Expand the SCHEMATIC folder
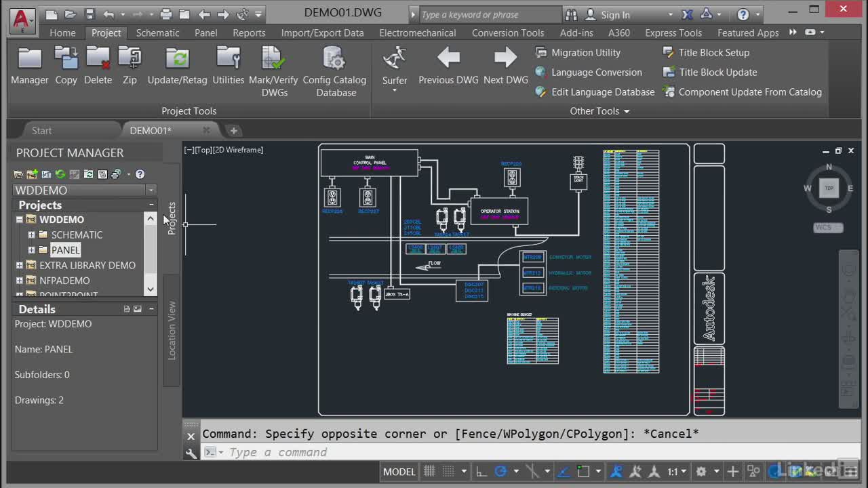Image resolution: width=868 pixels, height=488 pixels. 31,235
